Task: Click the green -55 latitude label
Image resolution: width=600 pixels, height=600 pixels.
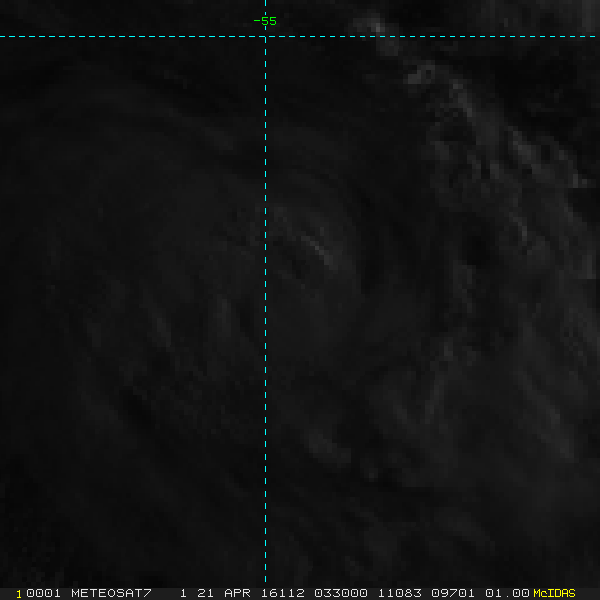Action: [x=265, y=21]
